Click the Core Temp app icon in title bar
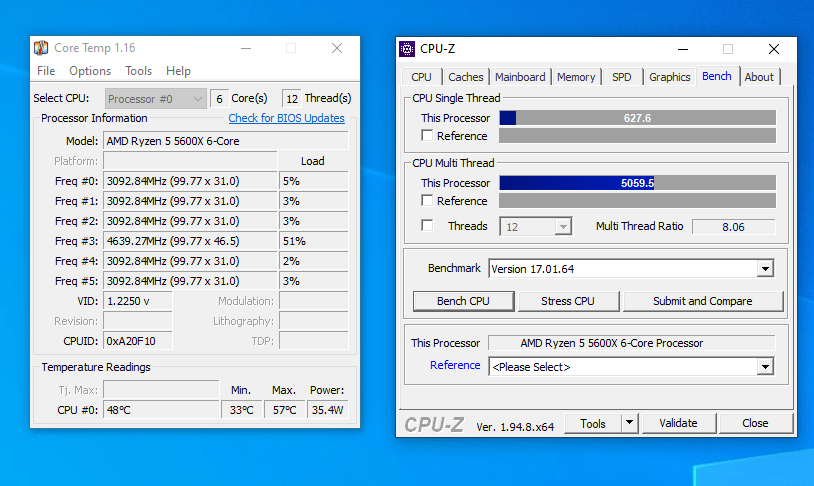The height and width of the screenshot is (486, 814). click(x=41, y=48)
